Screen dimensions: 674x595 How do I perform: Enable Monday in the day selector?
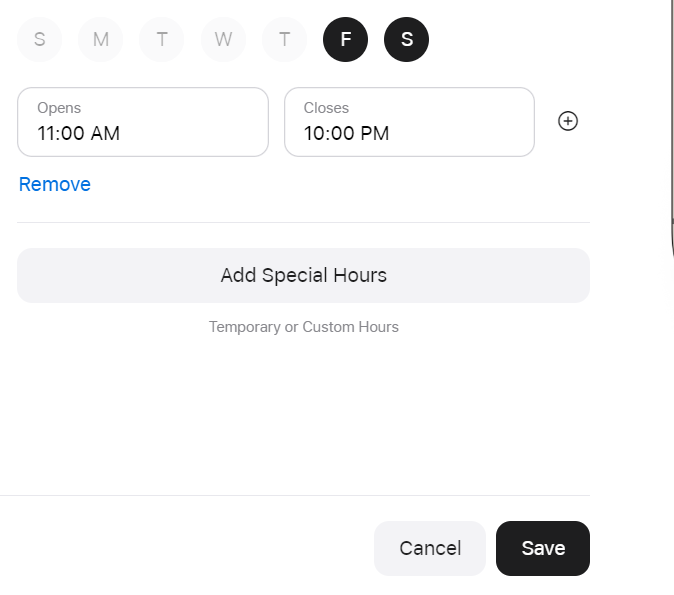[101, 40]
